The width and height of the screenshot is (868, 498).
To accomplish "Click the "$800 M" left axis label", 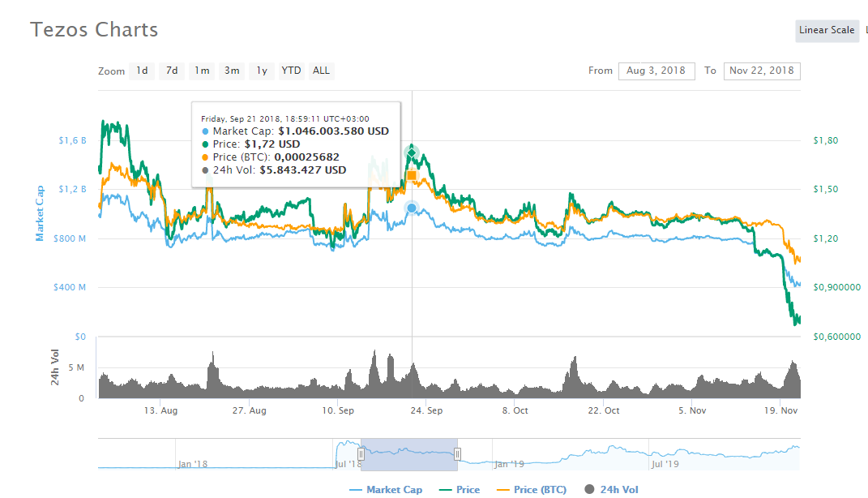I will point(70,238).
